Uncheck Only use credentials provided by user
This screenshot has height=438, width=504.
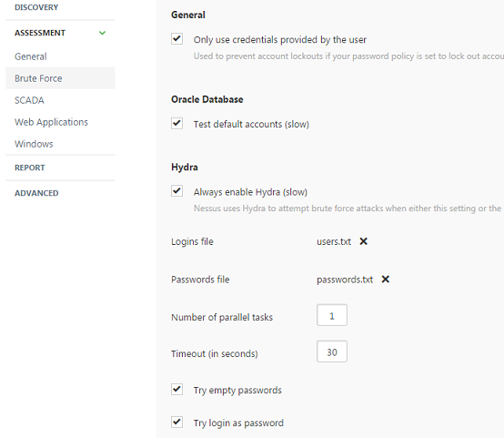[x=176, y=39]
